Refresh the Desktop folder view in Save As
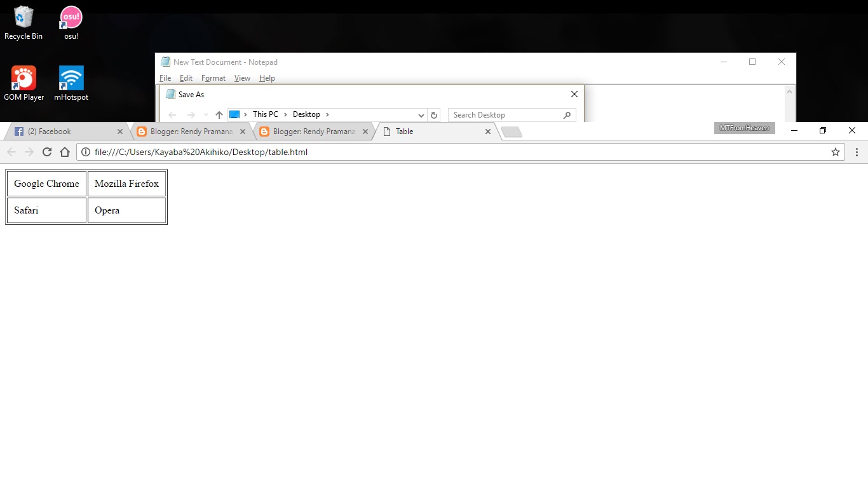Image resolution: width=868 pixels, height=488 pixels. click(x=434, y=114)
